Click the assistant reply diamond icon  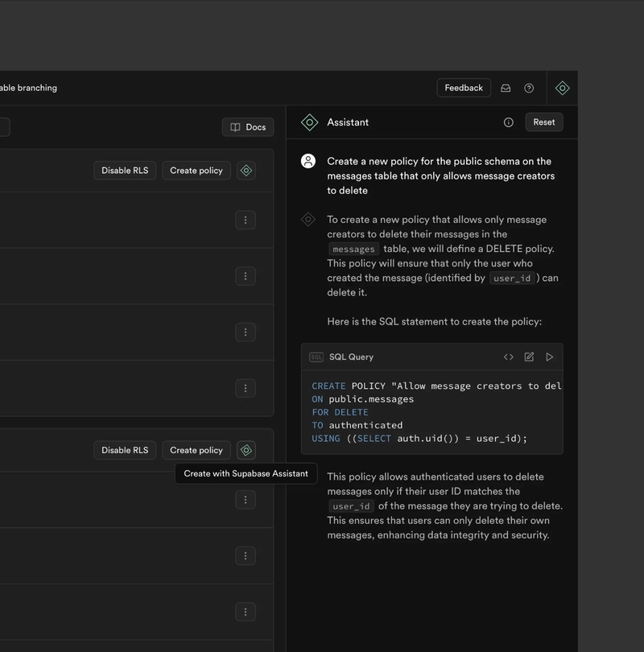[308, 219]
